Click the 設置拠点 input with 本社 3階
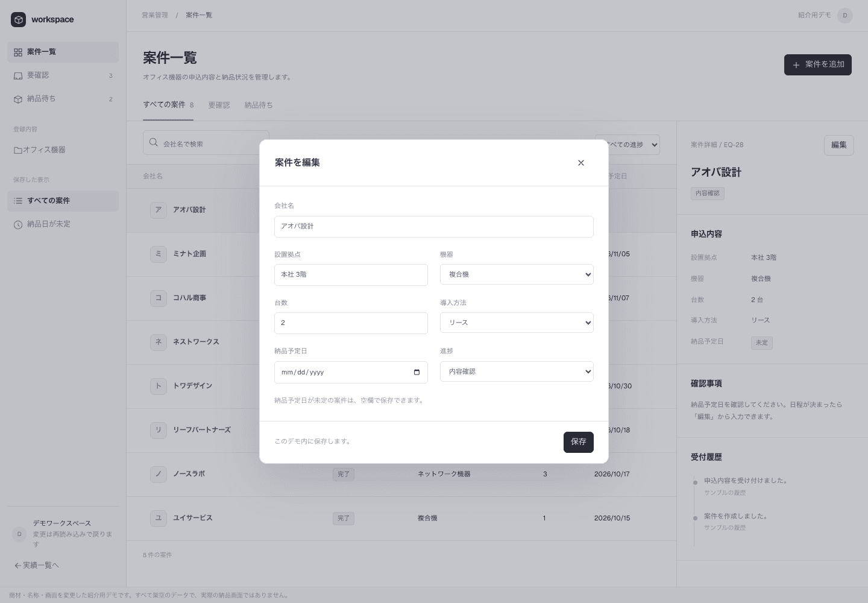The width and height of the screenshot is (868, 603). pos(351,275)
